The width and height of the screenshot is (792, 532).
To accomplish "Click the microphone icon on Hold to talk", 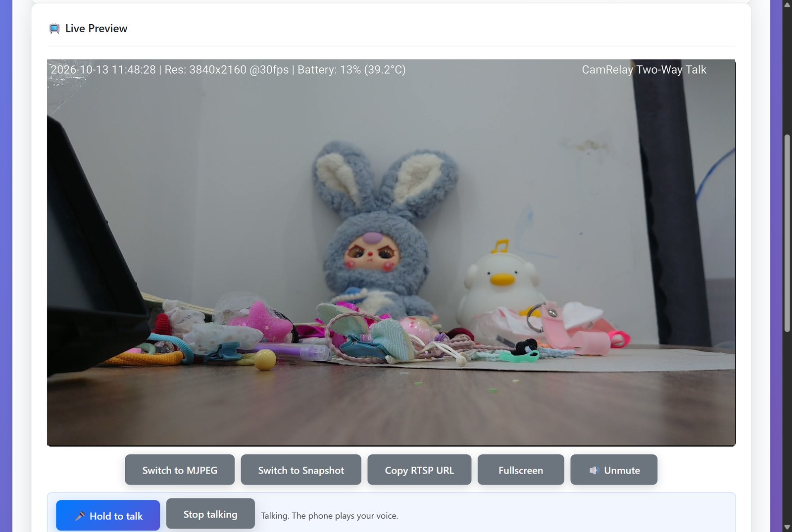I will (80, 516).
